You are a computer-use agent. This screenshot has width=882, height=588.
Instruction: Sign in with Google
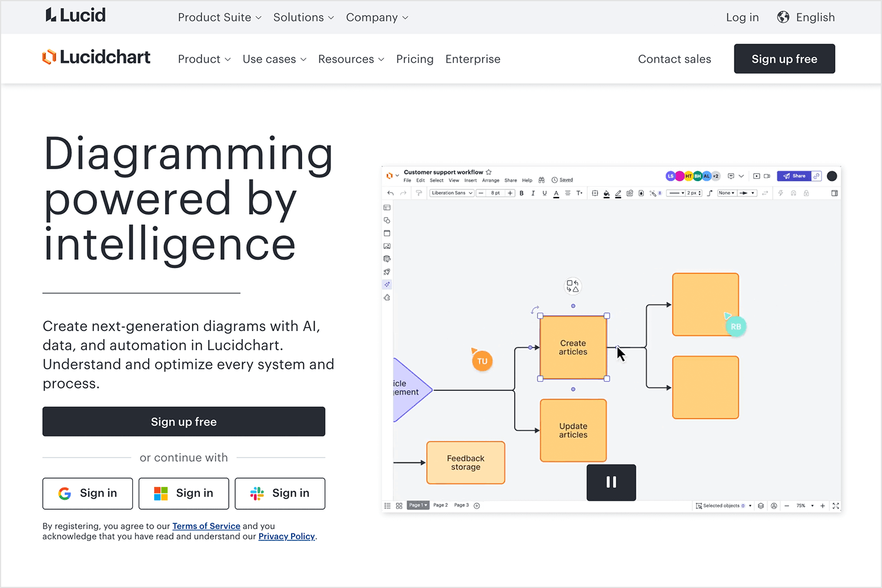tap(88, 493)
